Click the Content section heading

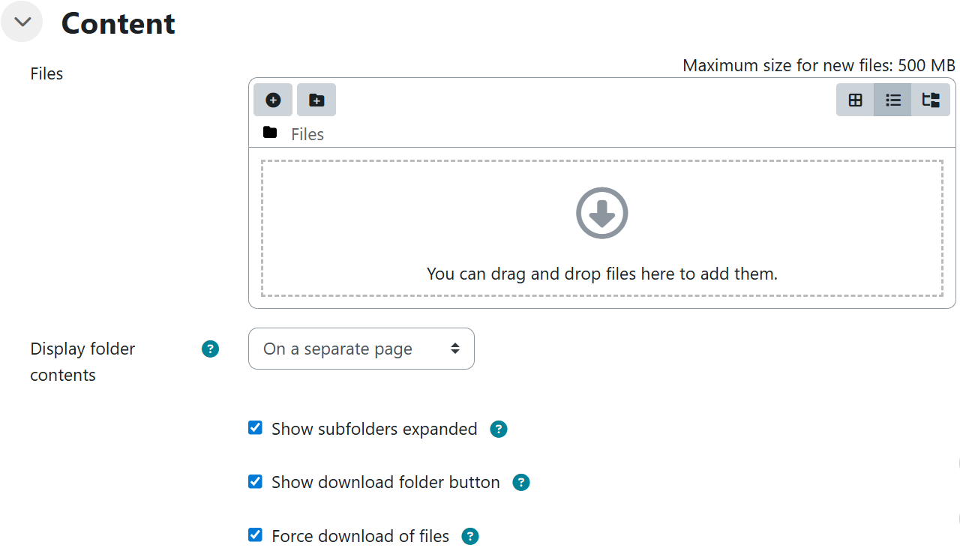pyautogui.click(x=118, y=23)
